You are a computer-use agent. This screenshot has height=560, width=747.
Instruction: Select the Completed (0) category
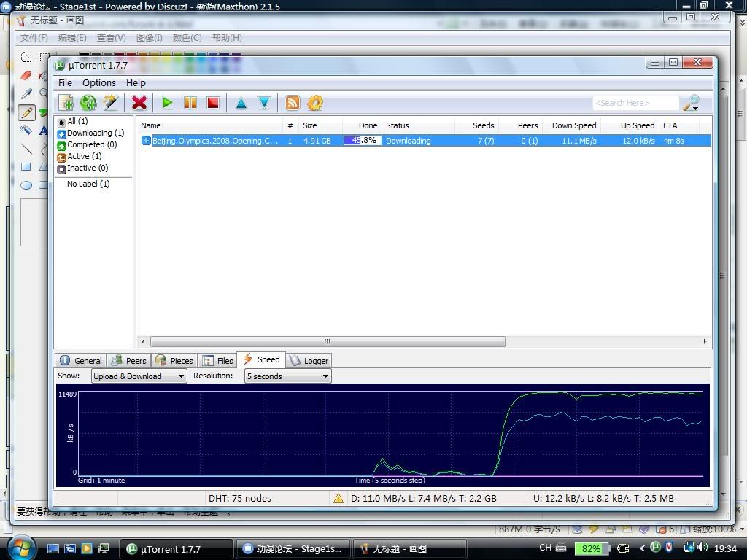coord(87,144)
